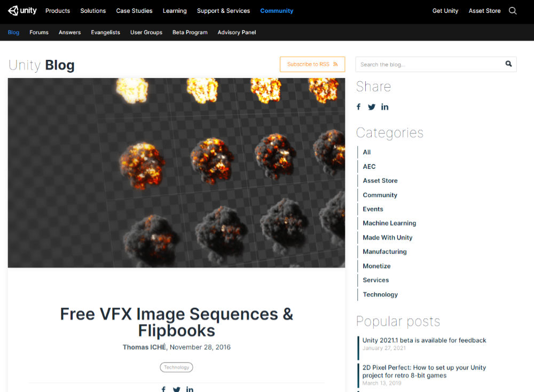Select the Manufacturing category
This screenshot has height=392, width=534.
384,252
